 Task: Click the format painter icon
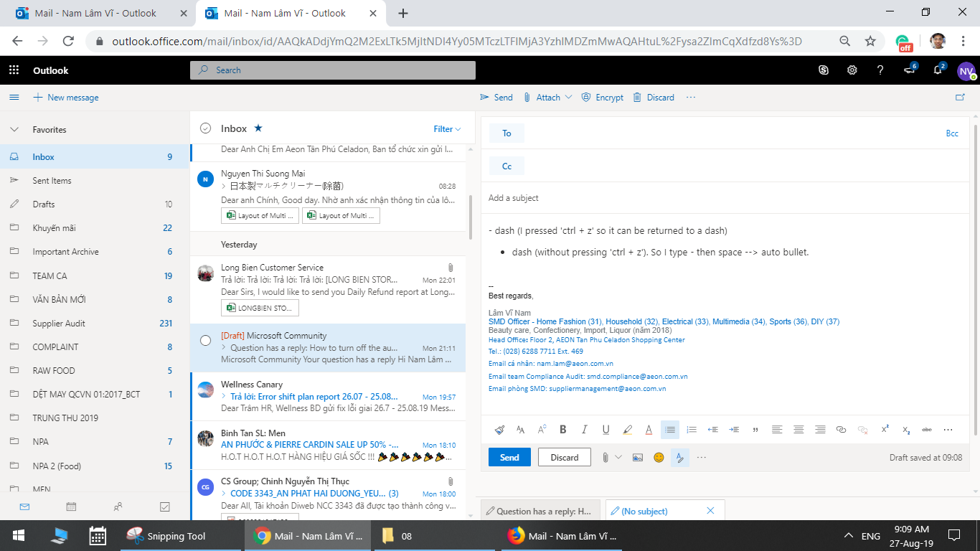point(499,430)
